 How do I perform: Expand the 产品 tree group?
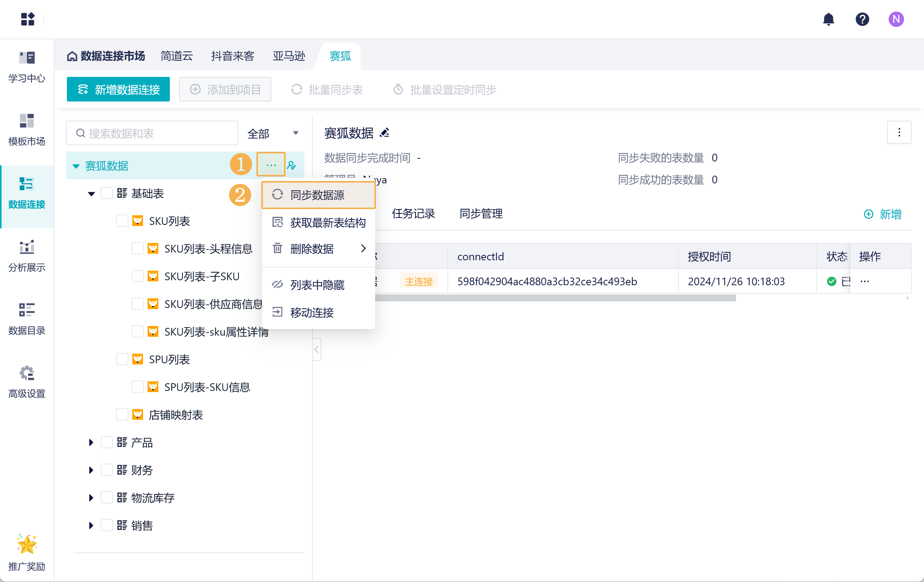pos(91,442)
